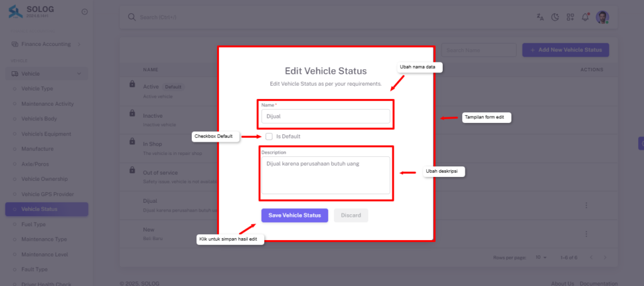Expand Finance Accounting submenu chevron
Image resolution: width=644 pixels, height=286 pixels.
[79, 44]
